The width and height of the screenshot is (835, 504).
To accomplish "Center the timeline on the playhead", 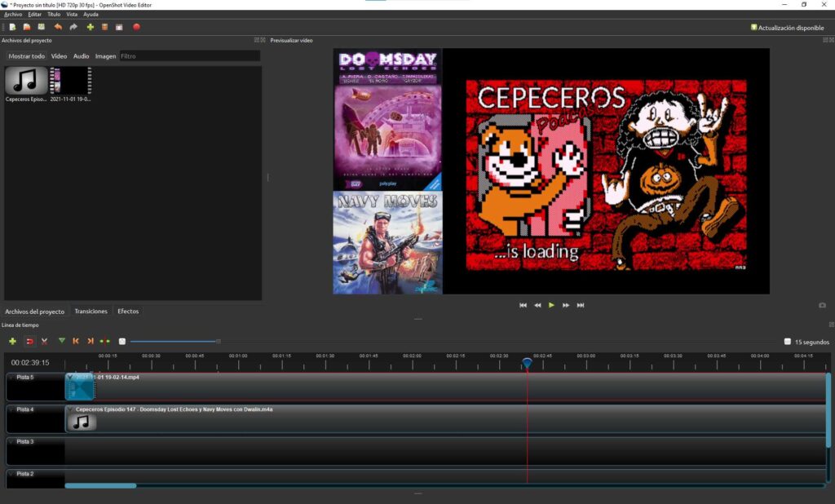I will (x=105, y=341).
